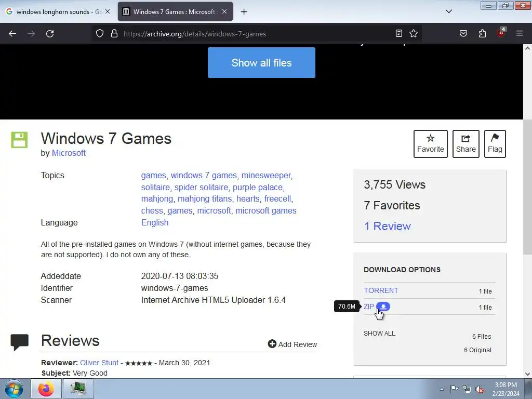Click the Reviews speech bubble icon
Image resolution: width=532 pixels, height=399 pixels.
point(20,342)
